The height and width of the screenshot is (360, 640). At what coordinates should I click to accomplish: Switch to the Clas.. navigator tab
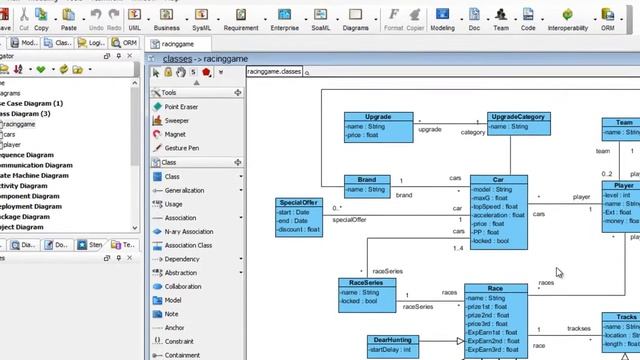point(58,42)
